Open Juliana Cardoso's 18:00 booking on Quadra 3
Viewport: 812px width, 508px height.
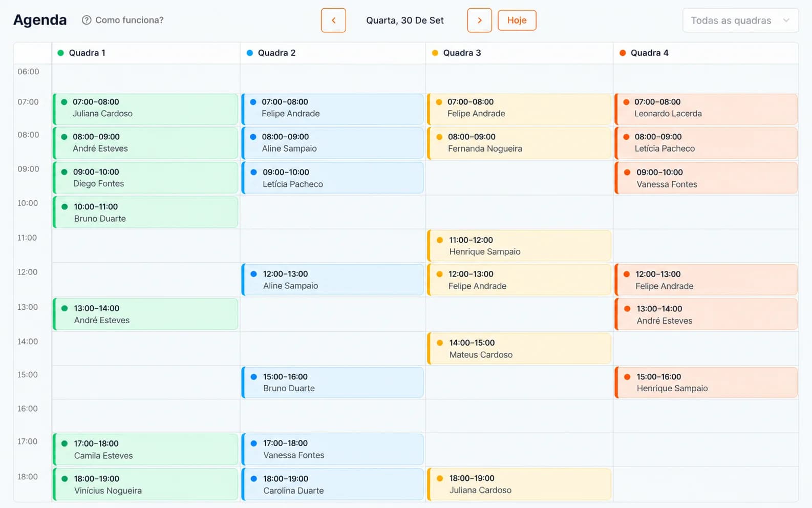[x=519, y=484]
